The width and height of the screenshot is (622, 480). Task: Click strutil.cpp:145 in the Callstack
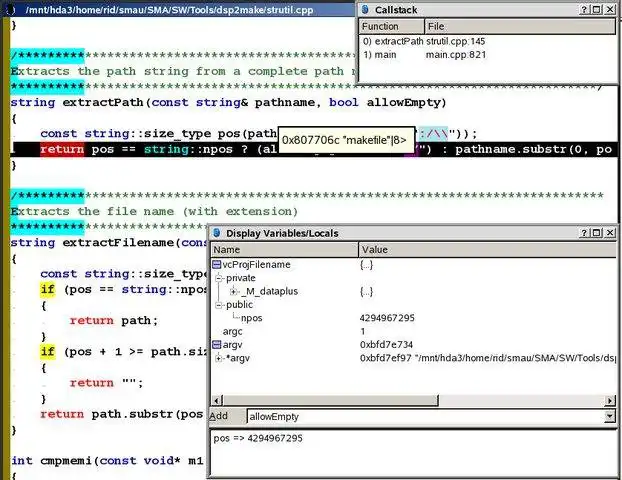(455, 41)
